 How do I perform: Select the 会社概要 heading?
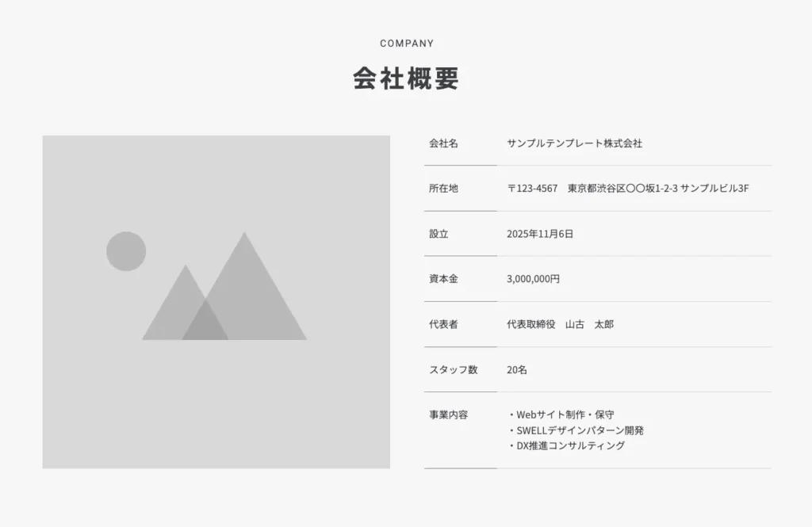click(x=406, y=78)
